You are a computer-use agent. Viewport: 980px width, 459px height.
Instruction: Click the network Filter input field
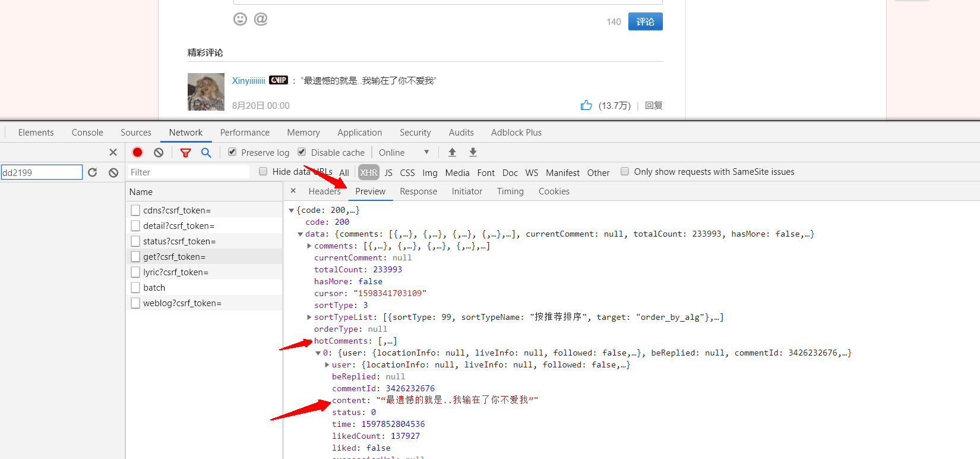coord(189,172)
